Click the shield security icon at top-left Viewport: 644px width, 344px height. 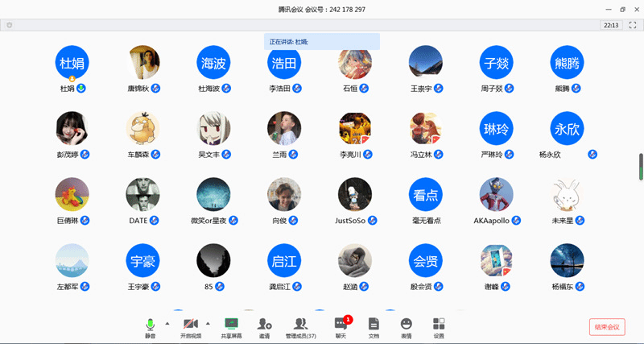click(8, 25)
